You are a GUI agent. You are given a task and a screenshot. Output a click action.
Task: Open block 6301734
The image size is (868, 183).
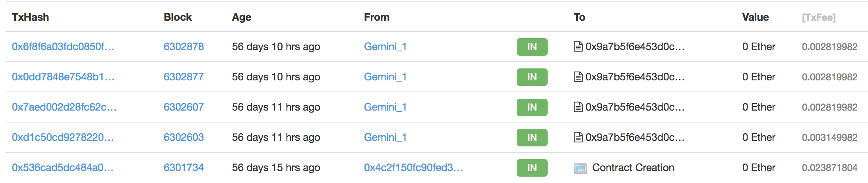[x=184, y=168]
